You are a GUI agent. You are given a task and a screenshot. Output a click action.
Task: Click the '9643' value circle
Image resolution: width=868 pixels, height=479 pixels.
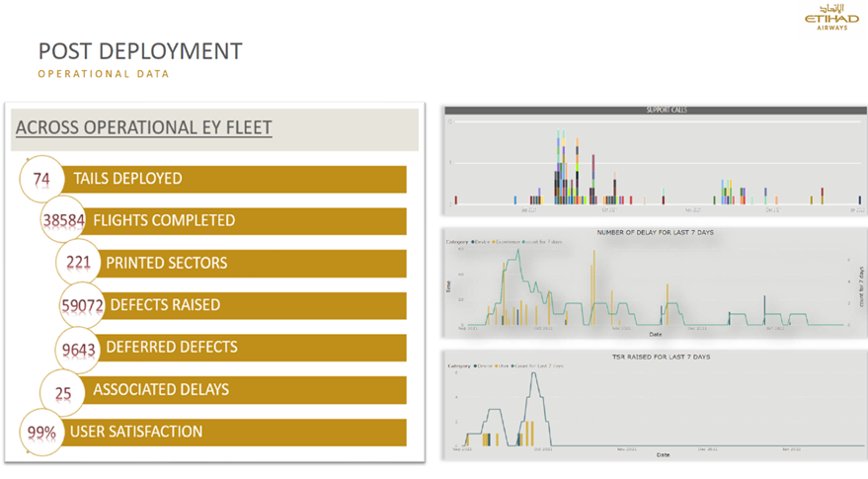point(78,350)
